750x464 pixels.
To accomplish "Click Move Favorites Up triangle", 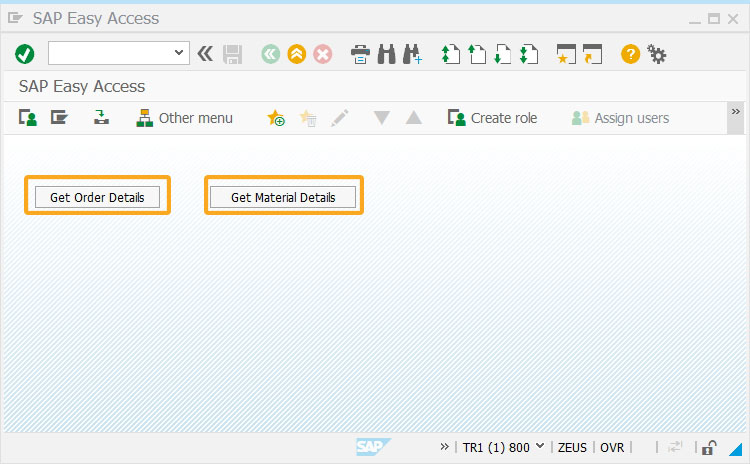I will click(414, 118).
